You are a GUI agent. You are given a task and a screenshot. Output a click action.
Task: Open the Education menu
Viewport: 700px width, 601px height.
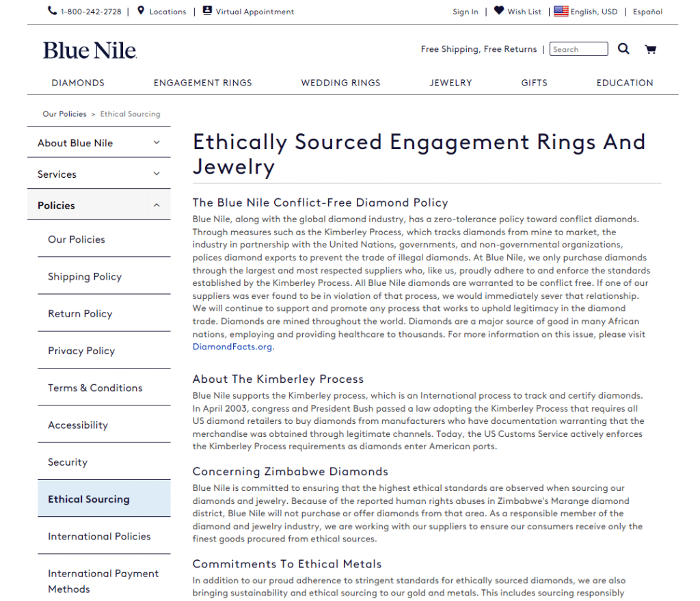[x=625, y=83]
